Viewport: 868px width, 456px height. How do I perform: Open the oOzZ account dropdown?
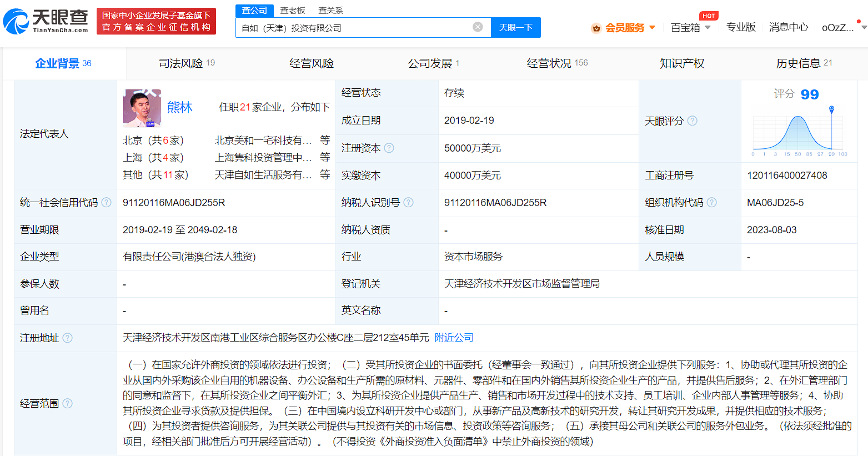pyautogui.click(x=840, y=27)
